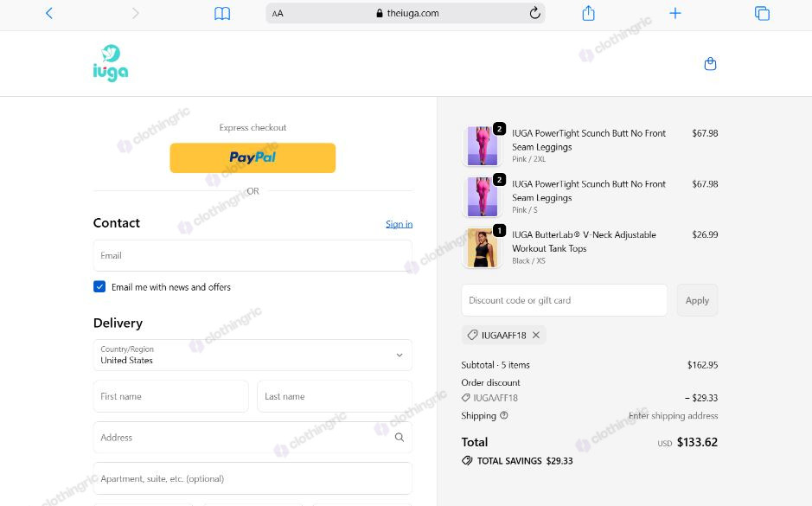Tap the Safari forward arrow
The width and height of the screenshot is (812, 506).
point(136,14)
